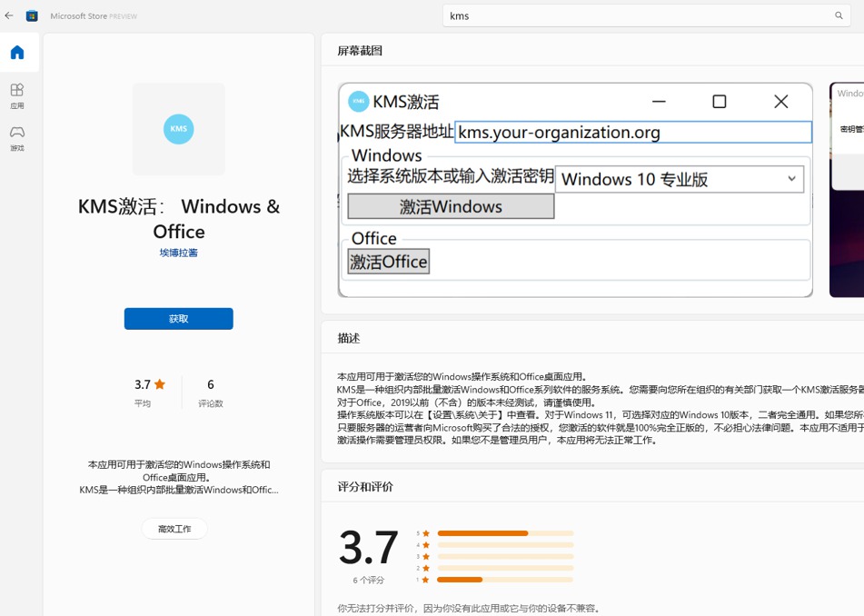Open the second partially visible screenshot

(x=847, y=190)
